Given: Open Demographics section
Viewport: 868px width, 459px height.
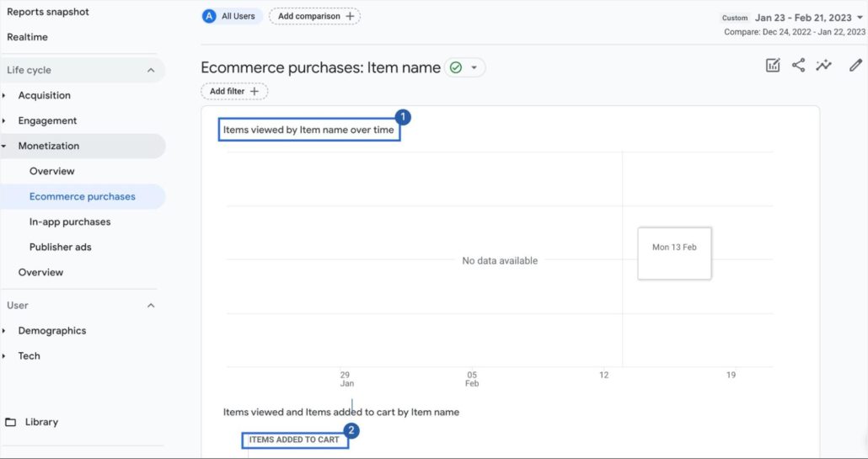Looking at the screenshot, I should click(x=52, y=331).
